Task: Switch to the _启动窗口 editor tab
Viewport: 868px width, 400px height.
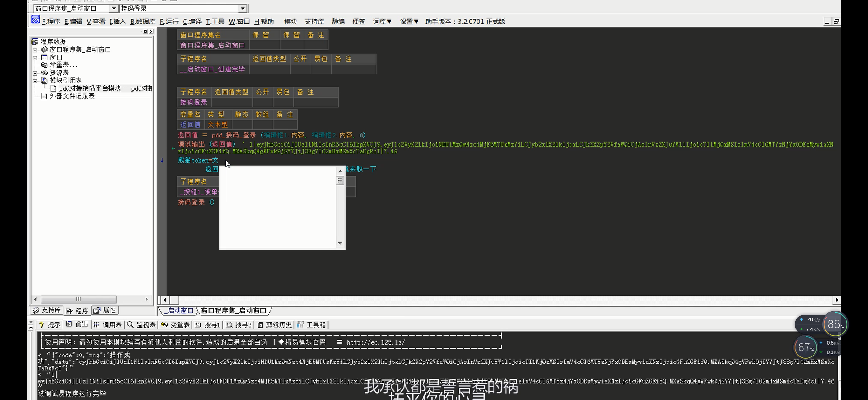Action: (x=179, y=311)
